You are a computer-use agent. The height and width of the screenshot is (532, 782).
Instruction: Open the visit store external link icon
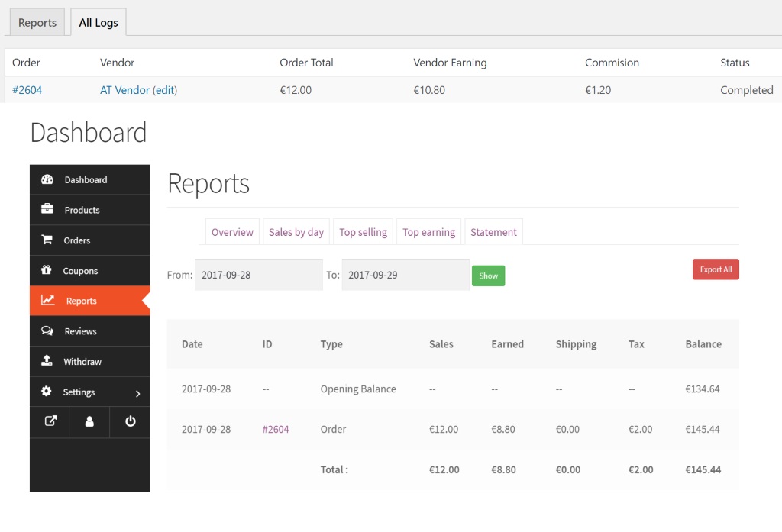point(50,421)
